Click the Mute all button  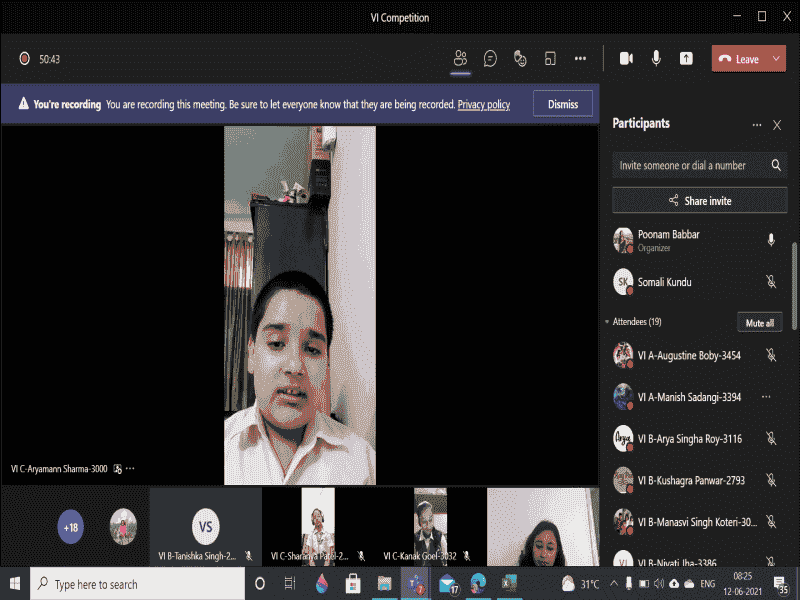coord(760,323)
